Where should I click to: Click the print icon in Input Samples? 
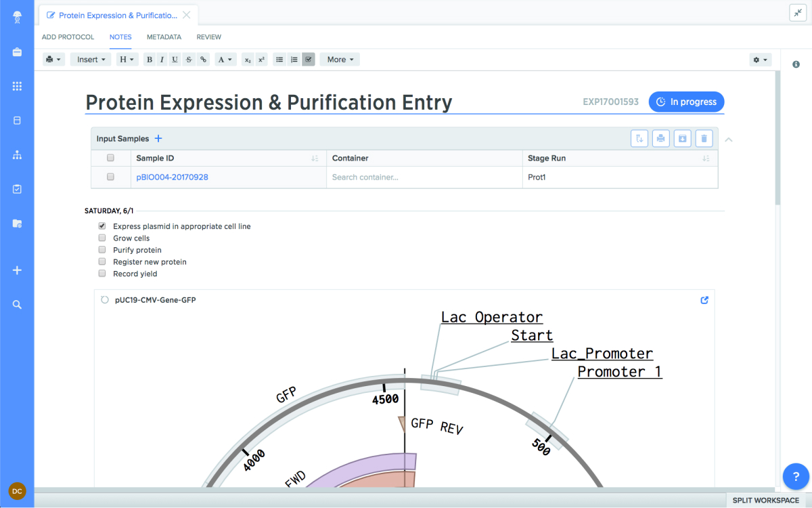coord(661,139)
